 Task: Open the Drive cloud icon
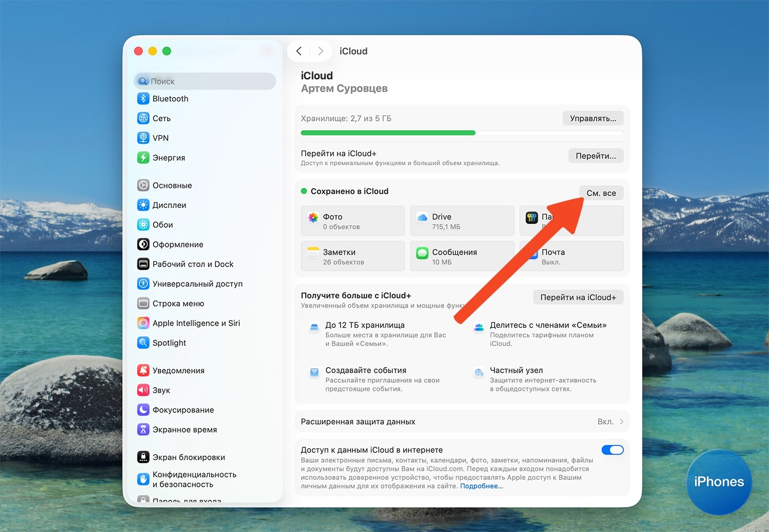[x=422, y=217]
